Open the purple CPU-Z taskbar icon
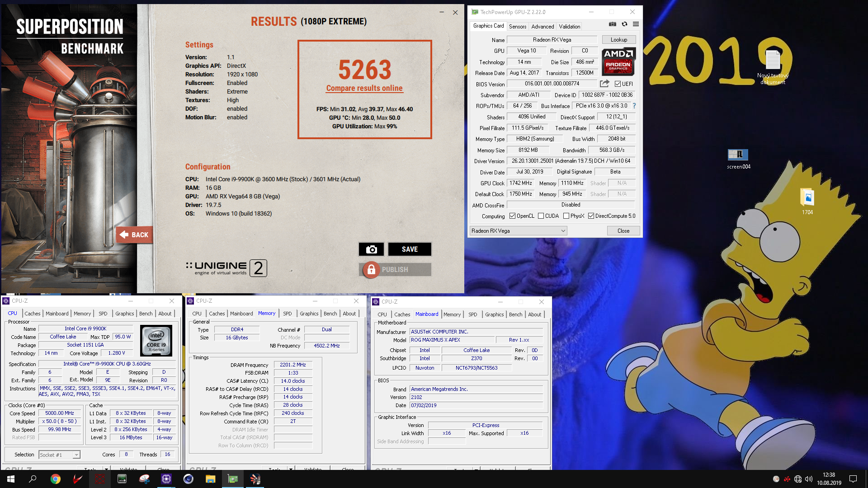 166,479
